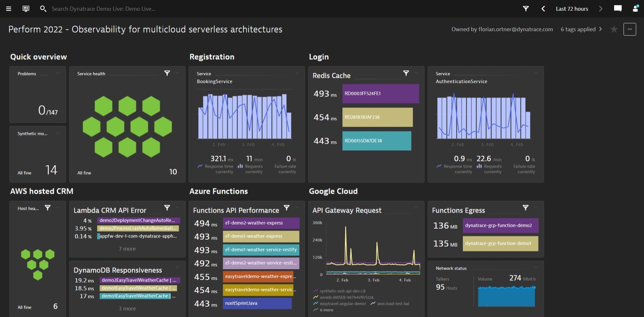Open the hamburger navigation menu

tap(9, 9)
